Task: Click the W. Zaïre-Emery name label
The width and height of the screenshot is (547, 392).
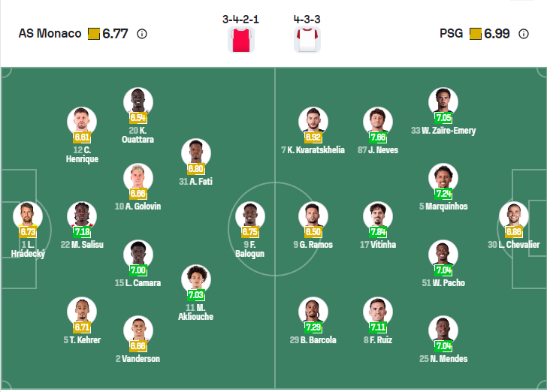Action: (443, 131)
